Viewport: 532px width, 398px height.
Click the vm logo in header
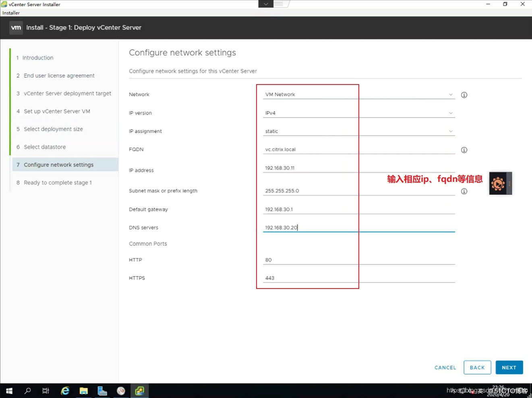pyautogui.click(x=16, y=27)
